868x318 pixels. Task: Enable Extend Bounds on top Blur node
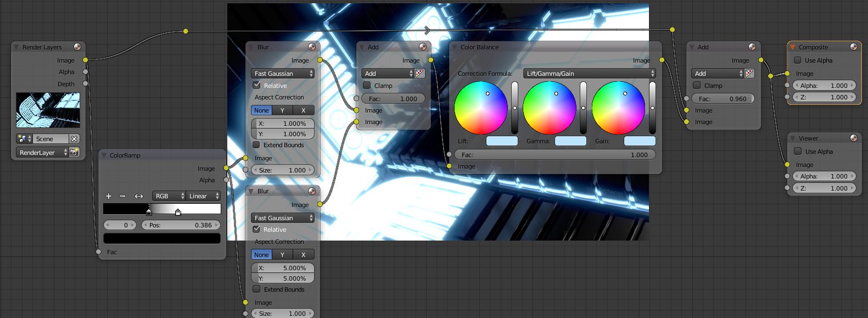pos(256,144)
